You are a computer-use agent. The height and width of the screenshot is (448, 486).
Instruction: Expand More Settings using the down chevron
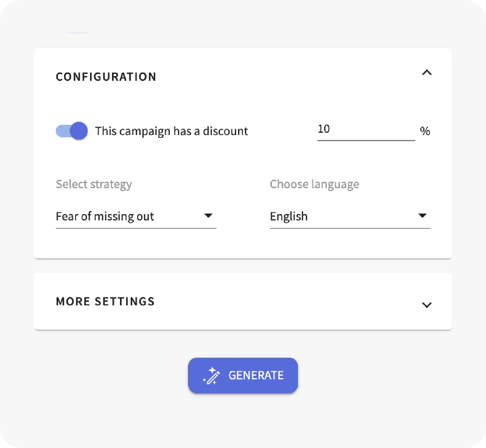point(427,305)
